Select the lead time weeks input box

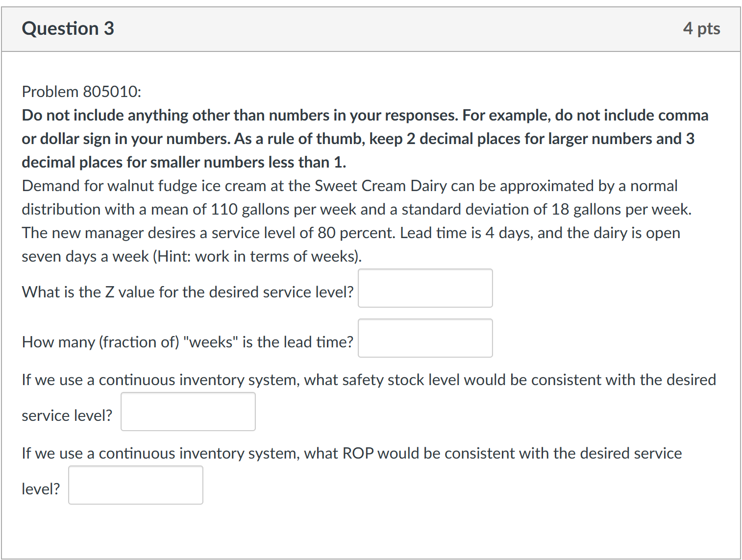(424, 338)
